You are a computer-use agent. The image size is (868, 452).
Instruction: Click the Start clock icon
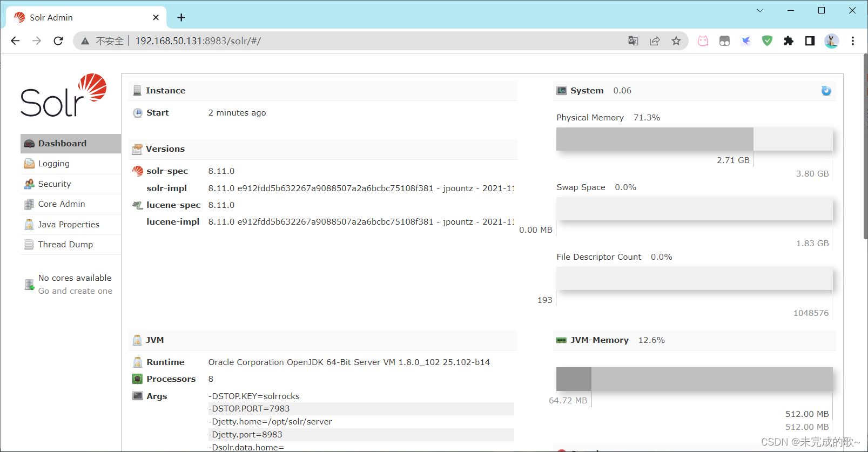(x=138, y=113)
